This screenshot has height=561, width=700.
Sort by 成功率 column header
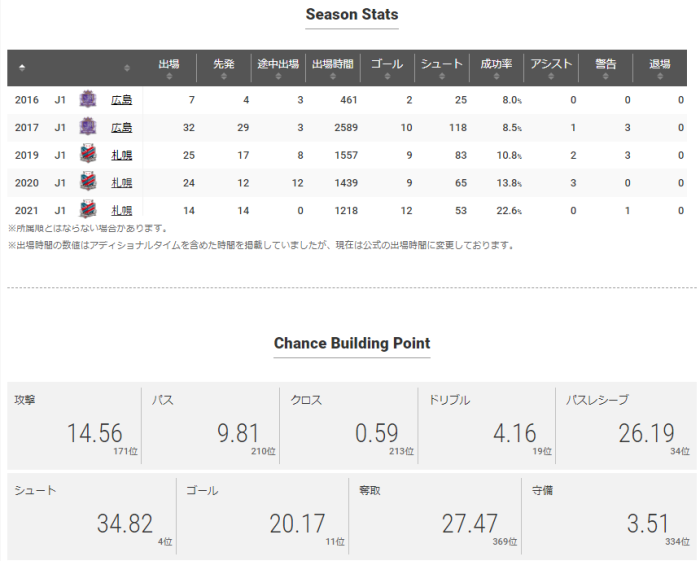[x=496, y=68]
